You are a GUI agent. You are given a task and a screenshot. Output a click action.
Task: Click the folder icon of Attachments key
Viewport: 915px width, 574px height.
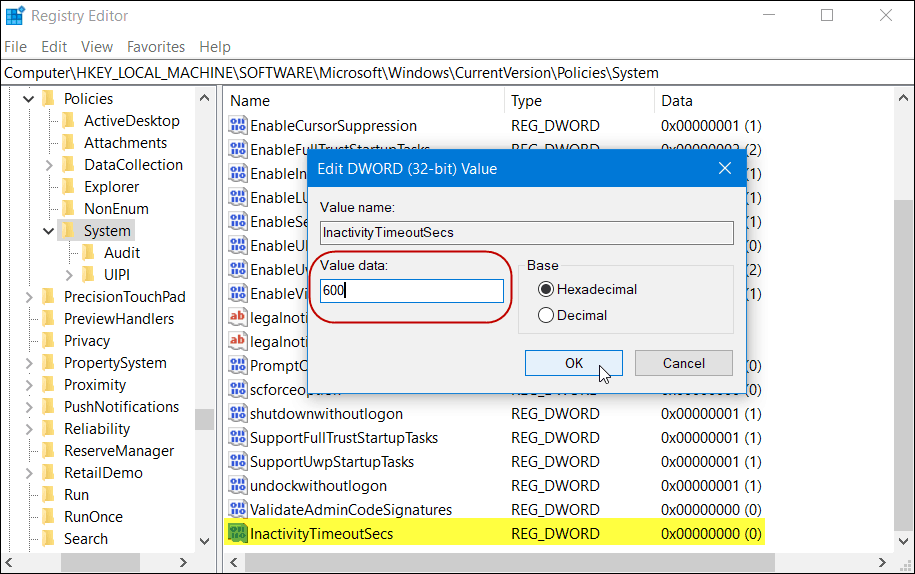69,143
